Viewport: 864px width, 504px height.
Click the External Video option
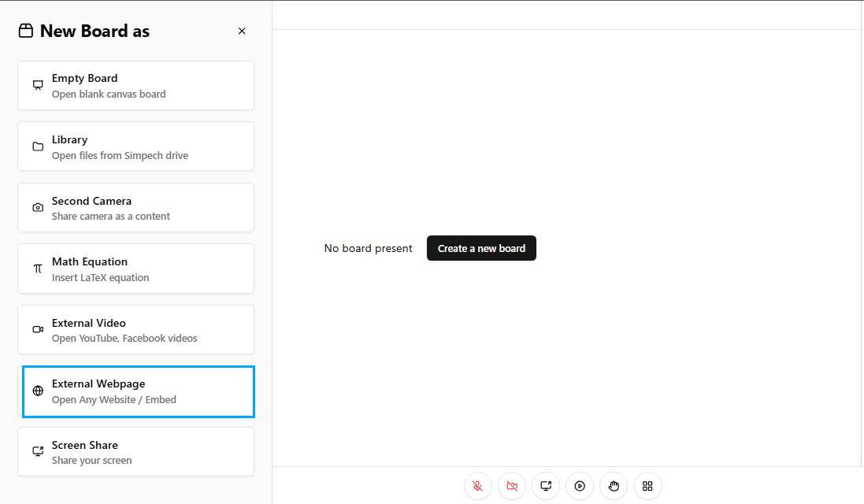coord(135,330)
